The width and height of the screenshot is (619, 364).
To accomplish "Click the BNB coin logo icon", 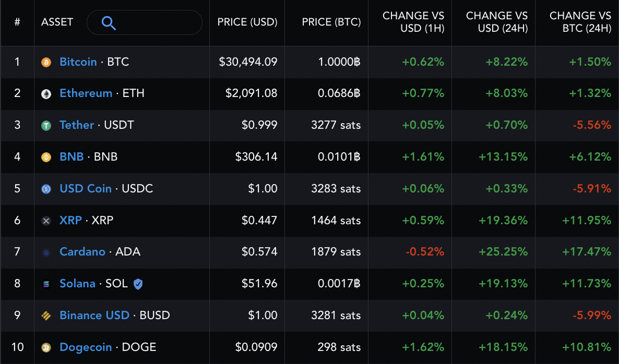I will pyautogui.click(x=46, y=157).
